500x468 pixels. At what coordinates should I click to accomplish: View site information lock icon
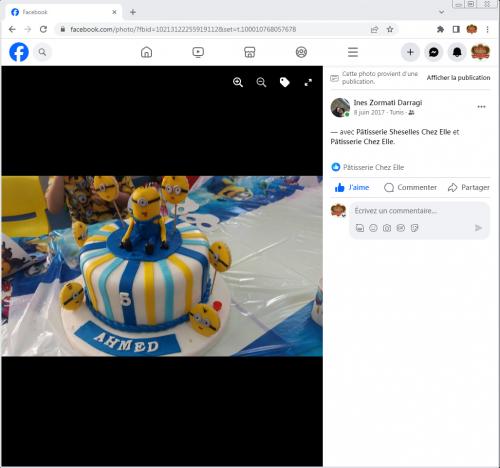[x=63, y=29]
